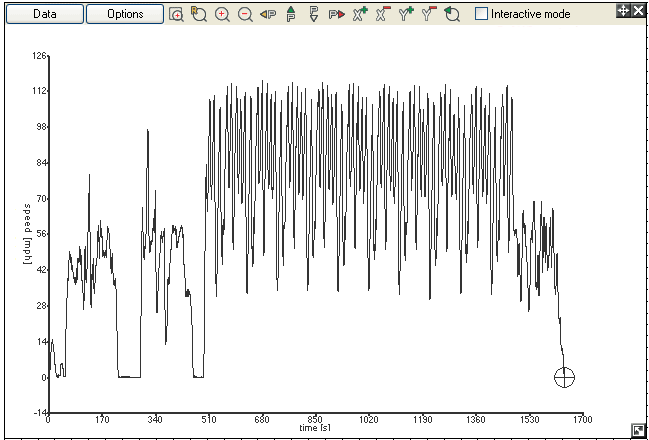Viewport: 649px width, 440px height.
Task: Click the move/undock panel icon
Action: (x=623, y=10)
